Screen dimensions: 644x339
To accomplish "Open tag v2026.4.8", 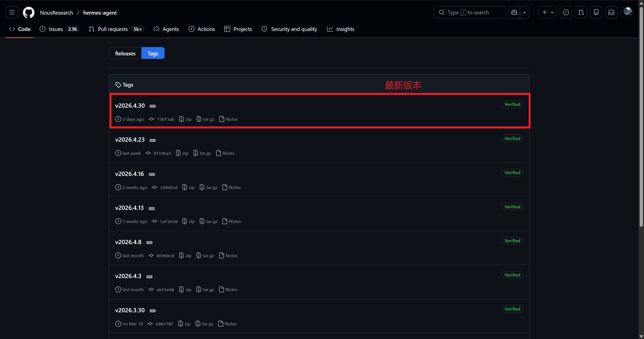I will (128, 242).
